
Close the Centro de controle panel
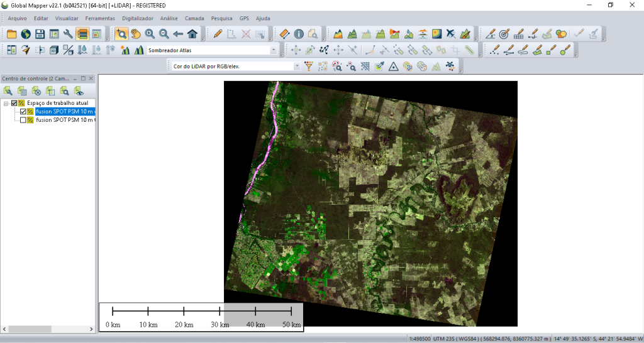(91, 79)
